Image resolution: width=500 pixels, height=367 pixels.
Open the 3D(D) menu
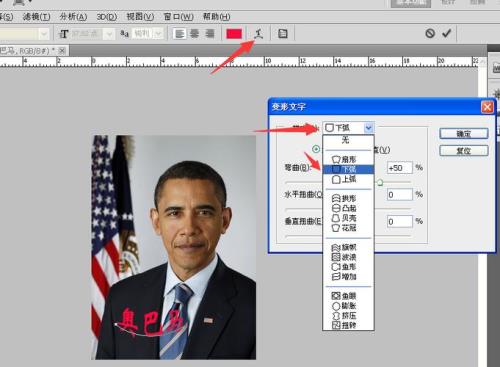pyautogui.click(x=107, y=17)
